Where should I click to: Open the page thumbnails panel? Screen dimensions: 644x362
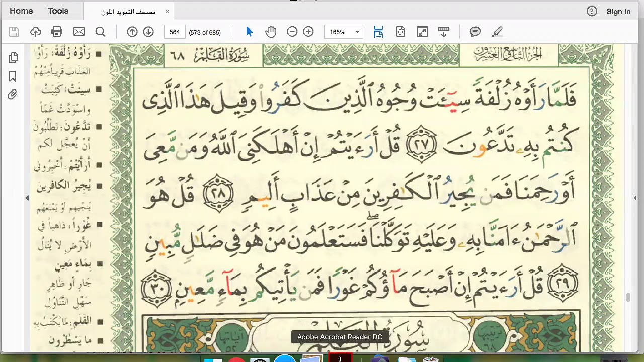coord(13,58)
